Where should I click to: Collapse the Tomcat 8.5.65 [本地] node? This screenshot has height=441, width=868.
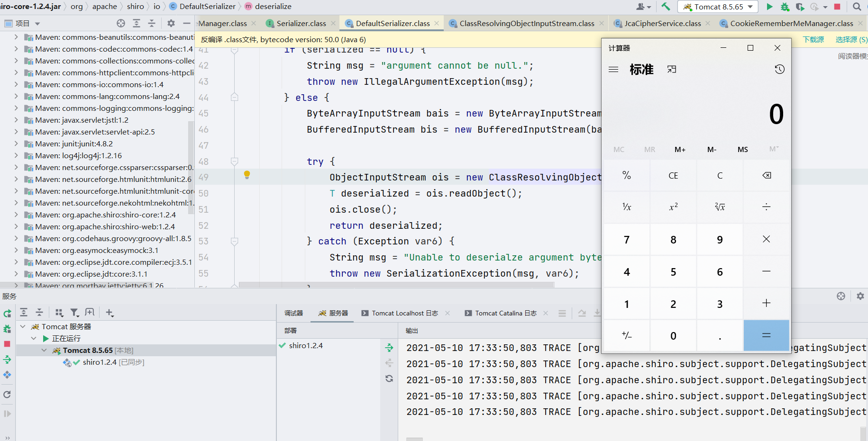(x=44, y=350)
